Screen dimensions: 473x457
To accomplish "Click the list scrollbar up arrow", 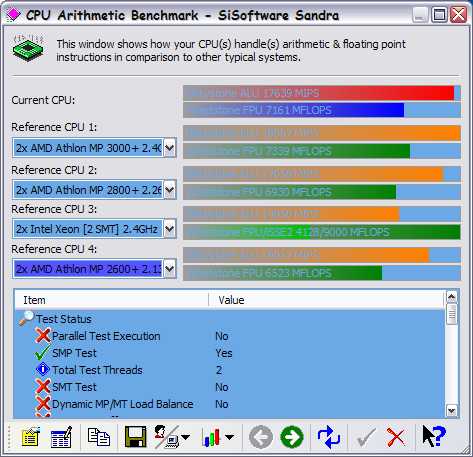I will 452,296.
